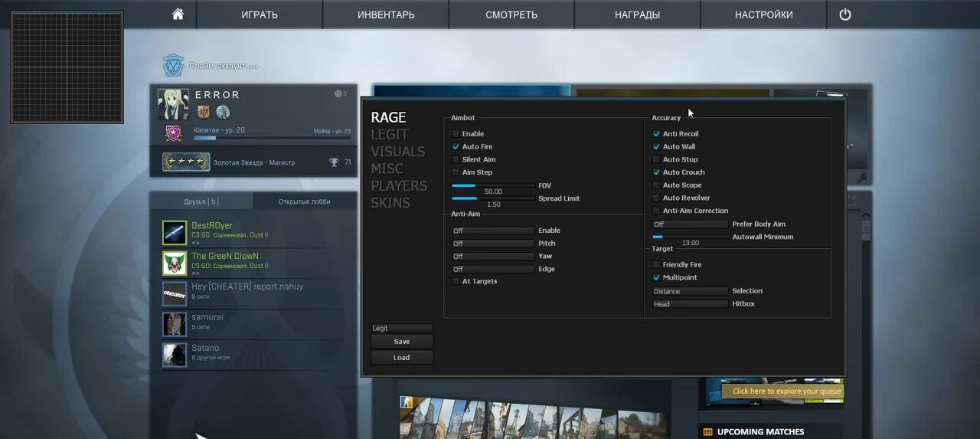Image resolution: width=980 pixels, height=439 pixels.
Task: Tick the Friendly Fire checkbox
Action: point(656,264)
